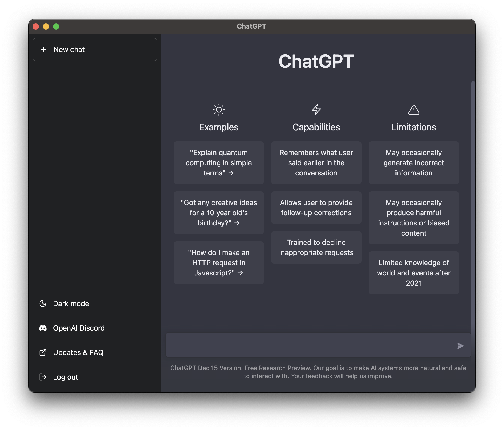Select the HTTP request Javascript example
Viewport: 504px width, 430px height.
click(219, 262)
